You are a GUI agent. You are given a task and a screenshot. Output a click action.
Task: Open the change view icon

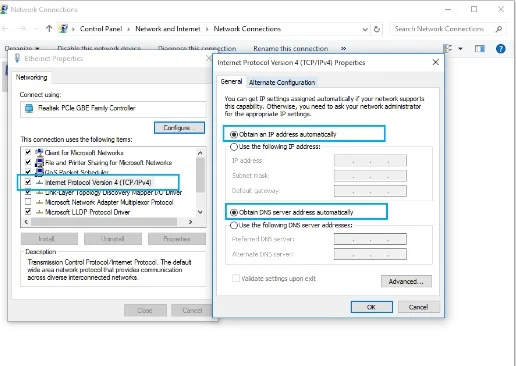click(448, 49)
